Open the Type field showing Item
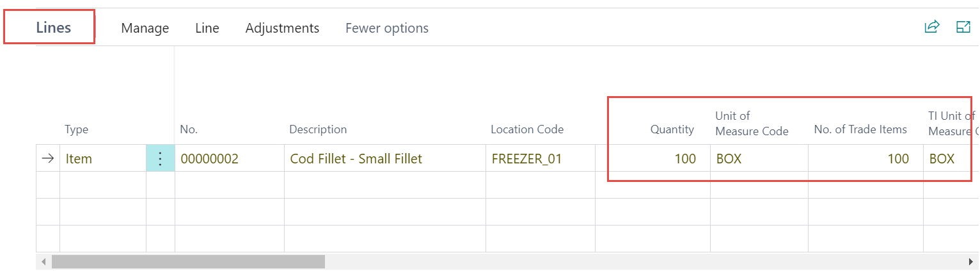The width and height of the screenshot is (980, 271). (x=102, y=159)
